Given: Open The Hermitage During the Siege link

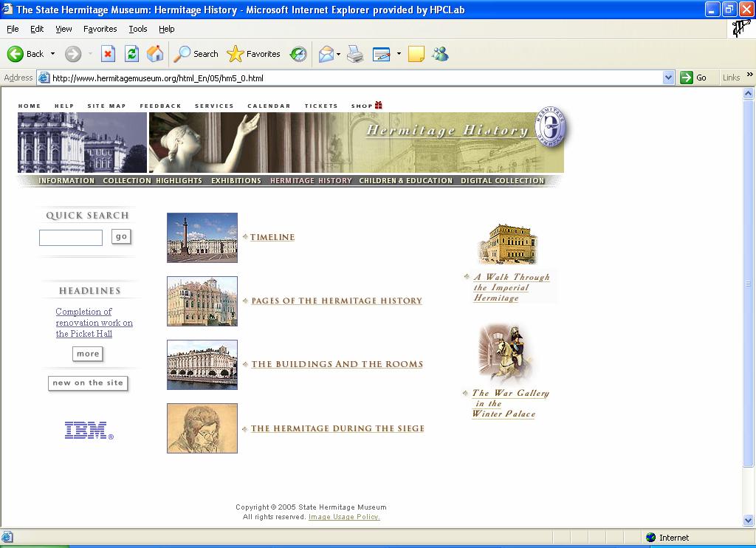Looking at the screenshot, I should tap(337, 428).
